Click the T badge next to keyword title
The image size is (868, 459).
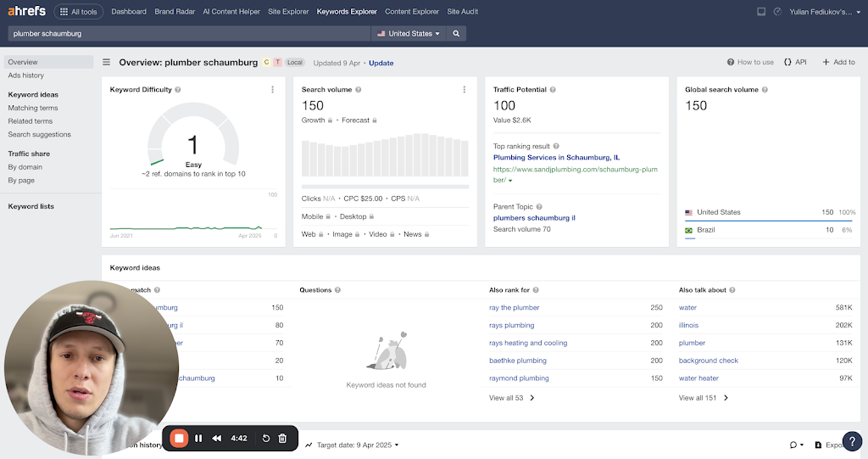click(277, 63)
